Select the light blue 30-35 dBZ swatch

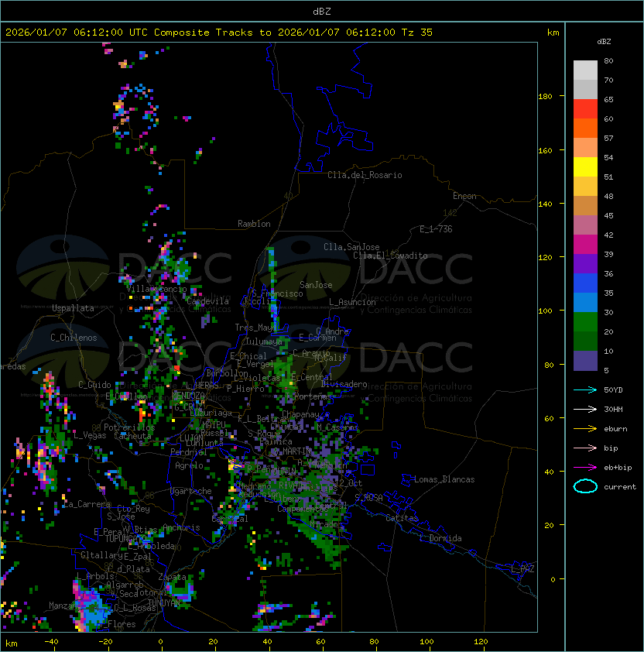[585, 302]
